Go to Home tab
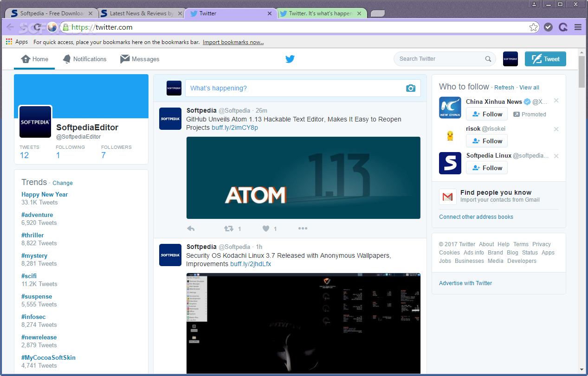588x376 pixels. [35, 59]
